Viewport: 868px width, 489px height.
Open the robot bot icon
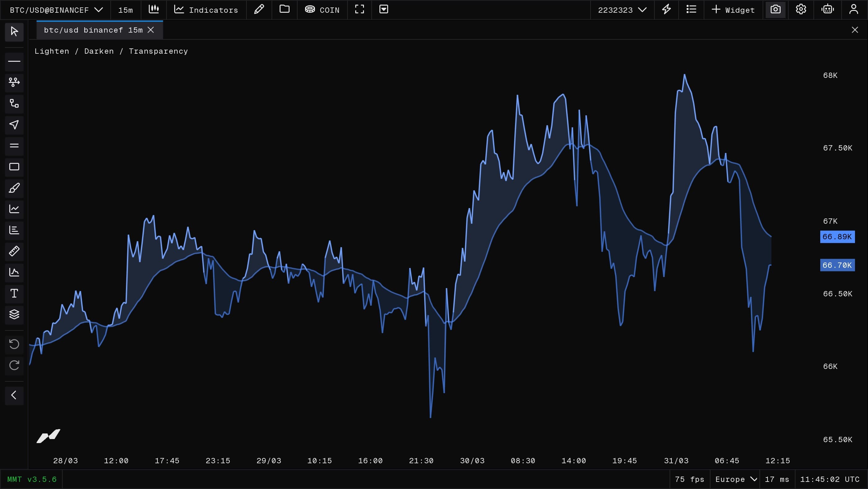point(827,9)
